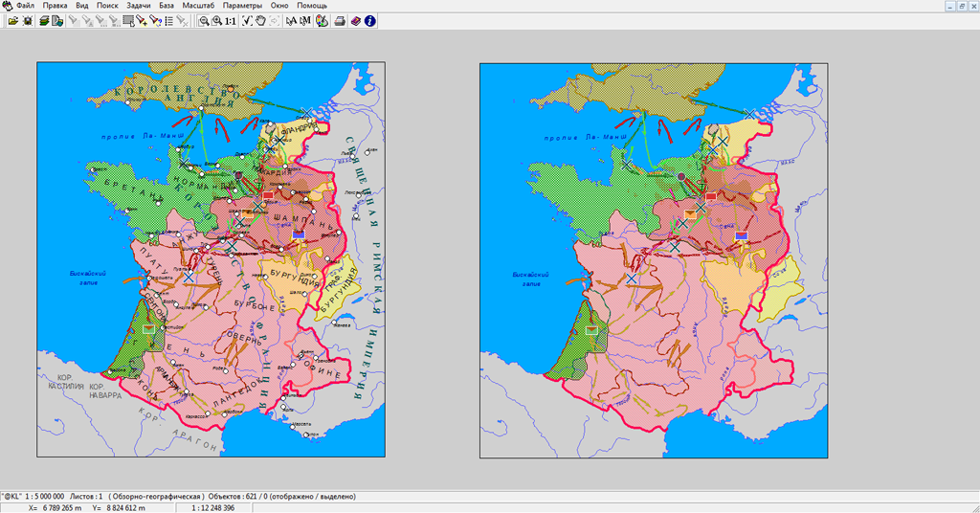The width and height of the screenshot is (980, 513).
Task: Open the color palette icon
Action: pos(323,21)
